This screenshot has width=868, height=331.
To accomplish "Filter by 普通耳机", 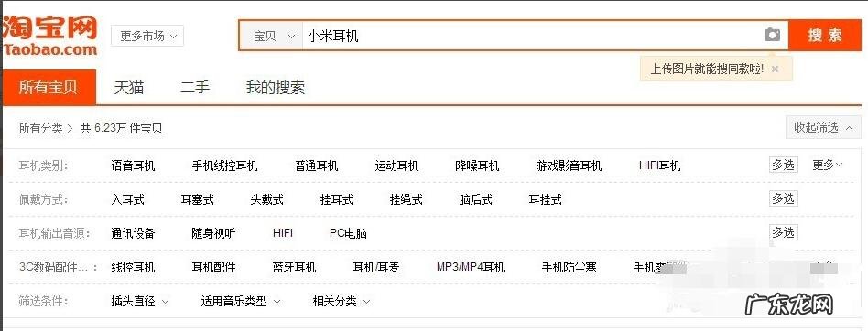I will click(316, 165).
